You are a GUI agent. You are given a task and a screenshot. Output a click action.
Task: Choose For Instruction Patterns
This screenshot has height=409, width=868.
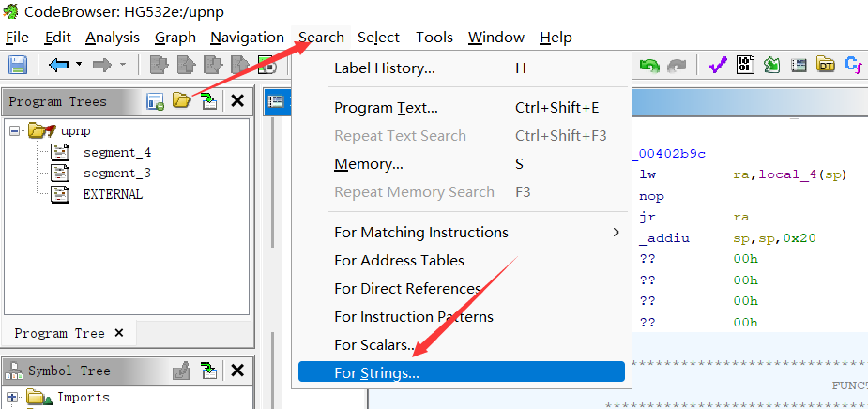point(462,316)
